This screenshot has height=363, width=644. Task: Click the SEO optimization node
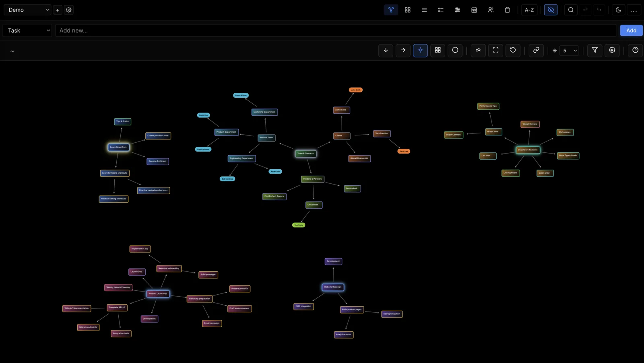(x=392, y=314)
